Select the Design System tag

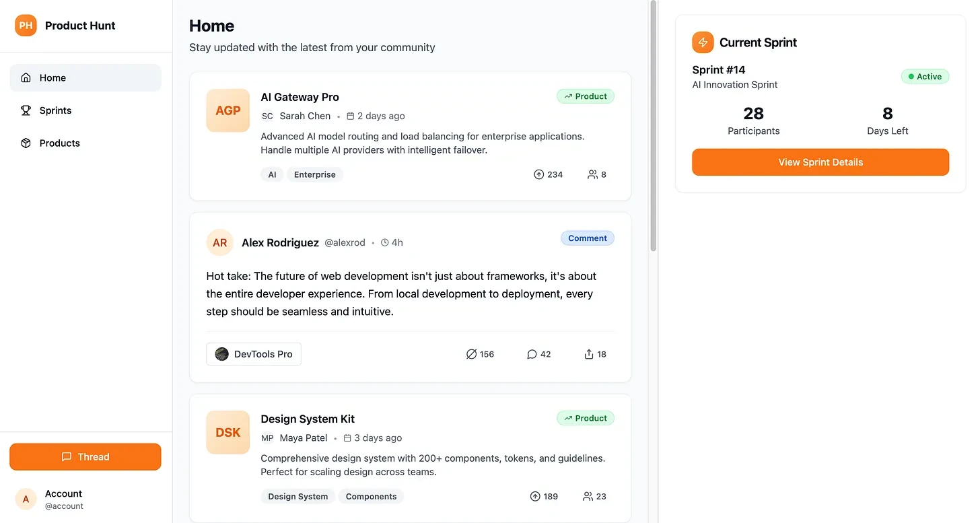pos(297,496)
